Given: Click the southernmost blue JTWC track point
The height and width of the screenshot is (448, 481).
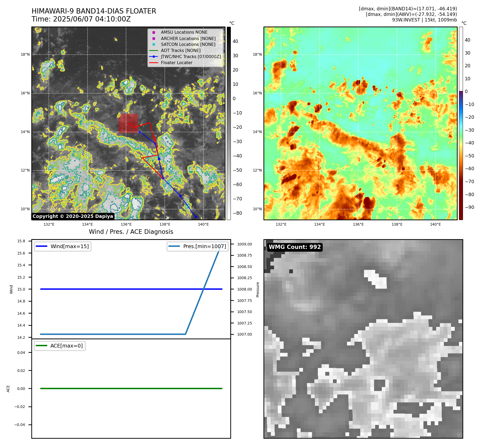Looking at the screenshot, I should click(196, 217).
